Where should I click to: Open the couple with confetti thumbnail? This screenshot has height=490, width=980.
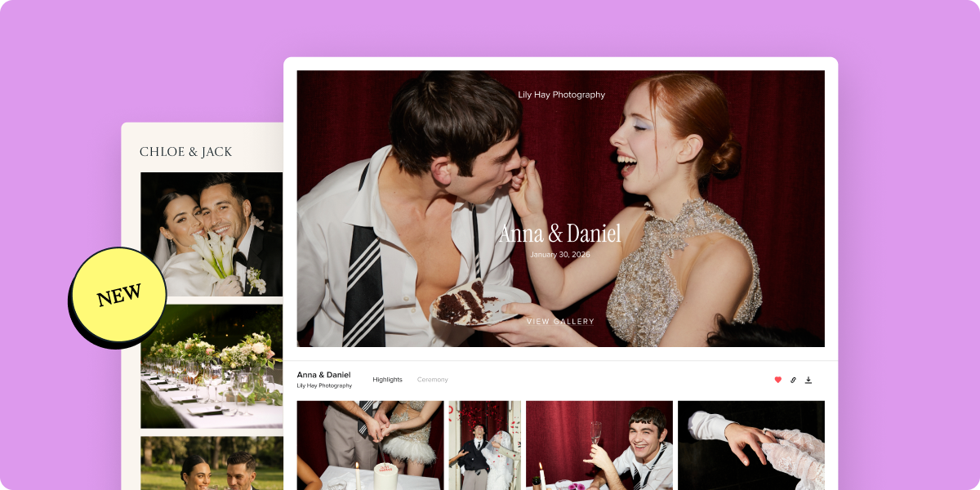(x=484, y=445)
